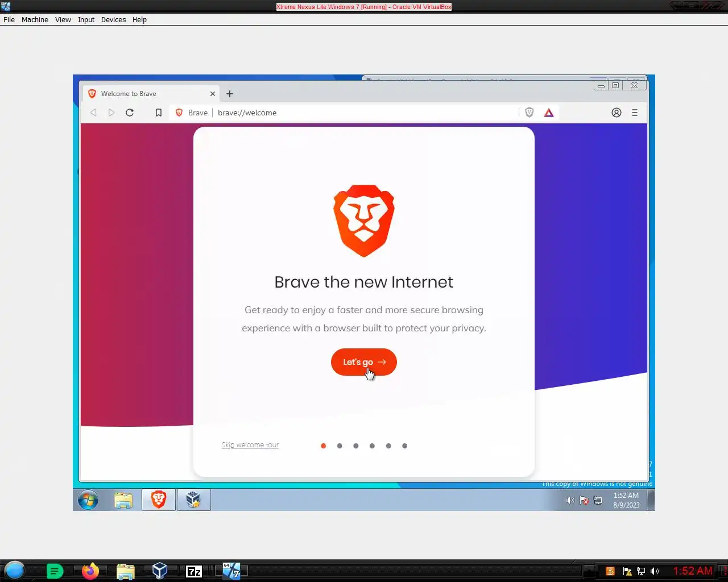Viewport: 728px width, 582px height.
Task: Jump to the fourth welcome tour dot
Action: [372, 446]
